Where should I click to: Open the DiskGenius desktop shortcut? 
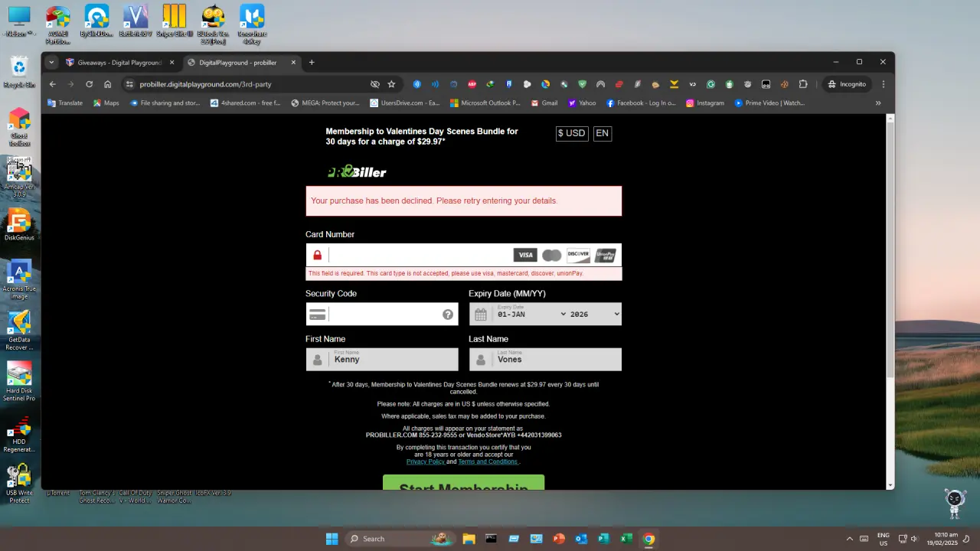click(x=19, y=225)
